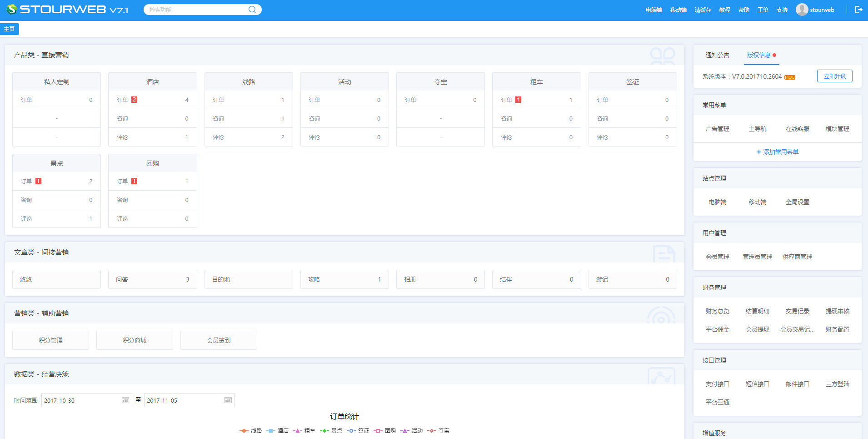The image size is (868, 439).
Task: Toggle 线路 series in chart legend
Action: coord(251,430)
